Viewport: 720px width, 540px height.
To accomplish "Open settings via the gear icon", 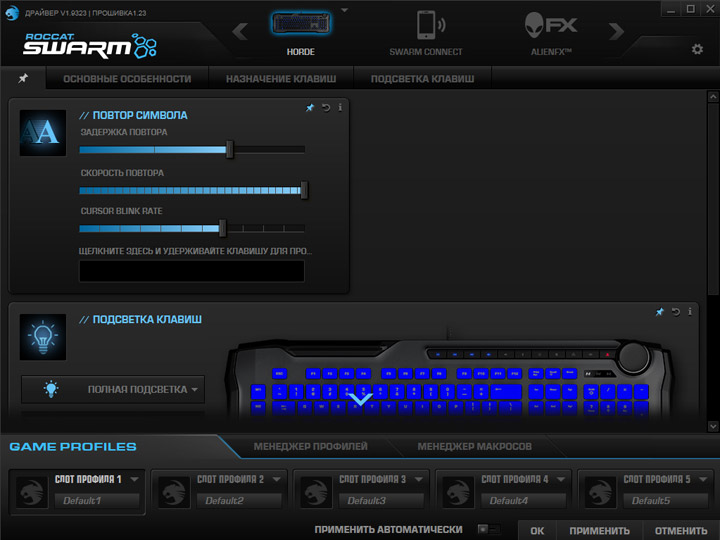I will (x=697, y=49).
